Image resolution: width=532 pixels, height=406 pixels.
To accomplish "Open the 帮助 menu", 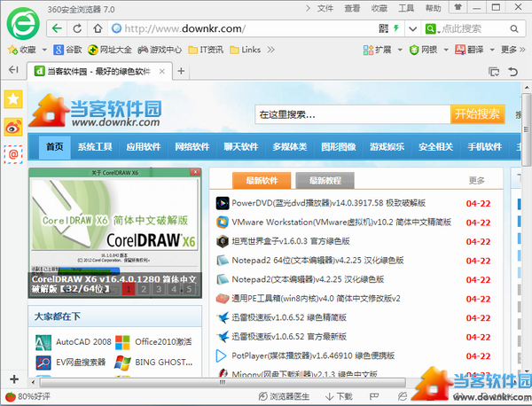I will tap(434, 8).
